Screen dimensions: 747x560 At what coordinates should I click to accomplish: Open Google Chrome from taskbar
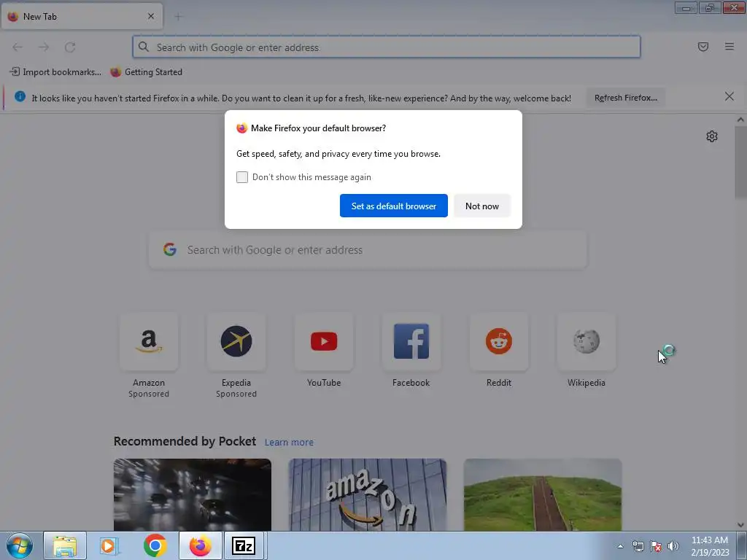pyautogui.click(x=155, y=545)
